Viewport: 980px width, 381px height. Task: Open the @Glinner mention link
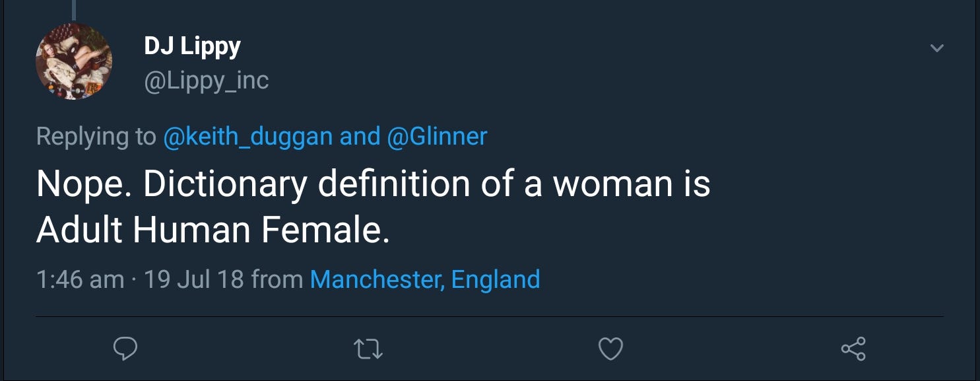pyautogui.click(x=437, y=136)
